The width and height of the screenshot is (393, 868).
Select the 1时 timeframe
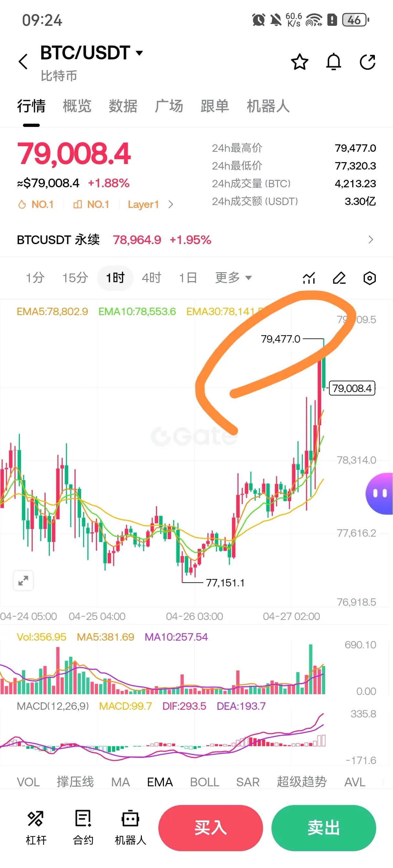click(115, 278)
